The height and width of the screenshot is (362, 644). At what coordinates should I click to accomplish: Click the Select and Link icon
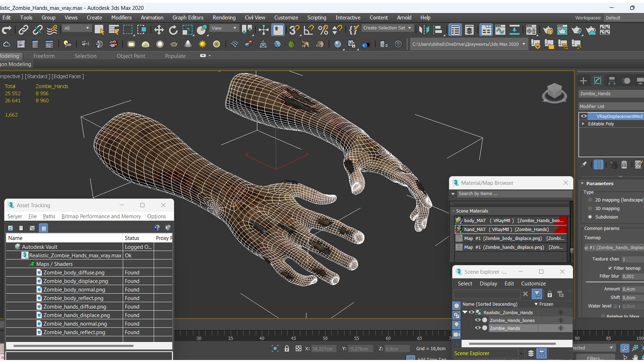point(23,30)
